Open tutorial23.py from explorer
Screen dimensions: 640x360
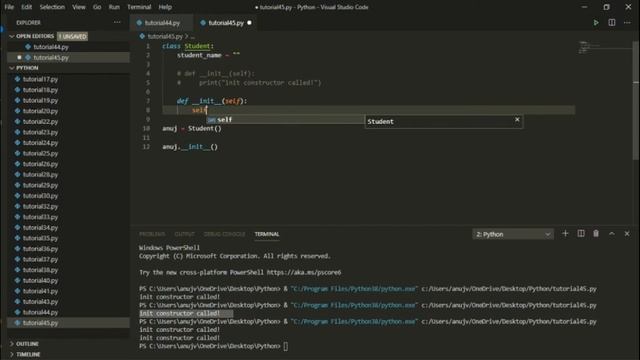[40, 132]
